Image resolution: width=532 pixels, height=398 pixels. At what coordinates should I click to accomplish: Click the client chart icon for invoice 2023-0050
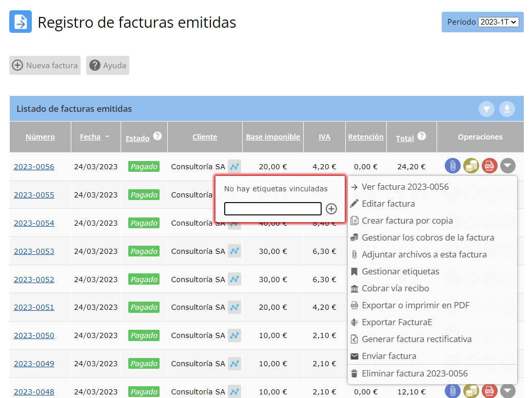click(x=234, y=335)
